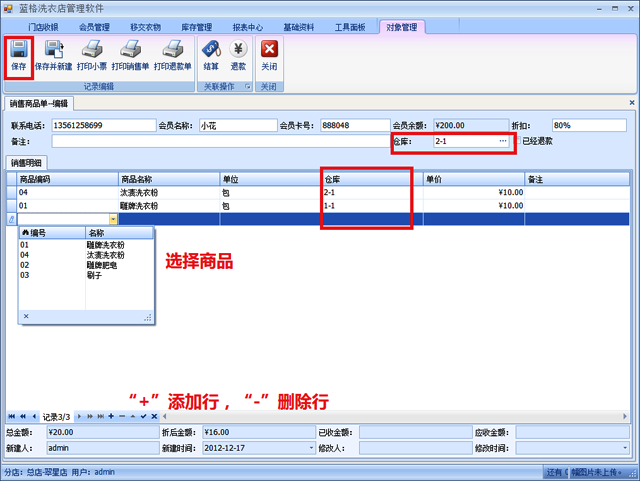This screenshot has height=481, width=640.
Task: Click the 联系电话 input field
Action: click(104, 125)
